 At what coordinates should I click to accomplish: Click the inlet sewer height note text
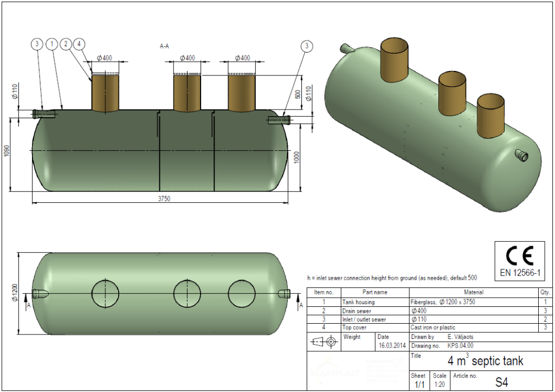(x=392, y=278)
